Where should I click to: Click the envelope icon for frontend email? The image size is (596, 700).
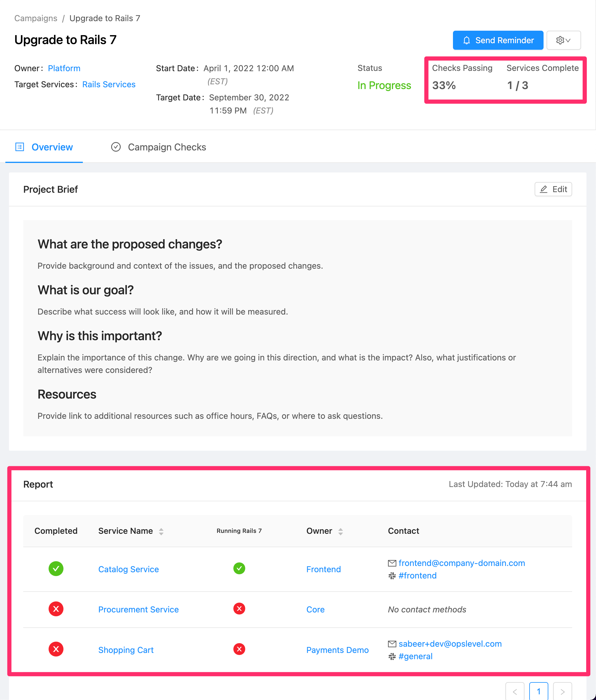tap(392, 563)
